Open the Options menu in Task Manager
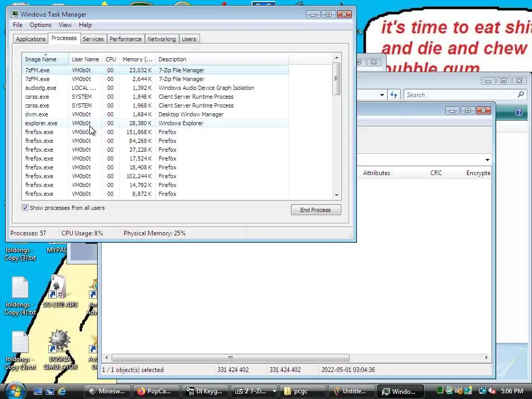Viewport: 532px width, 399px height. 41,25
